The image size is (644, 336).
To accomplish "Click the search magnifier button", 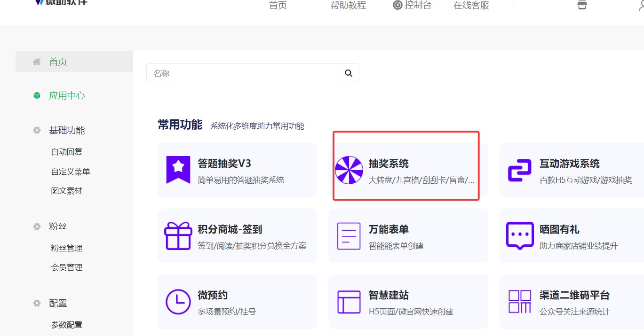I will click(348, 73).
